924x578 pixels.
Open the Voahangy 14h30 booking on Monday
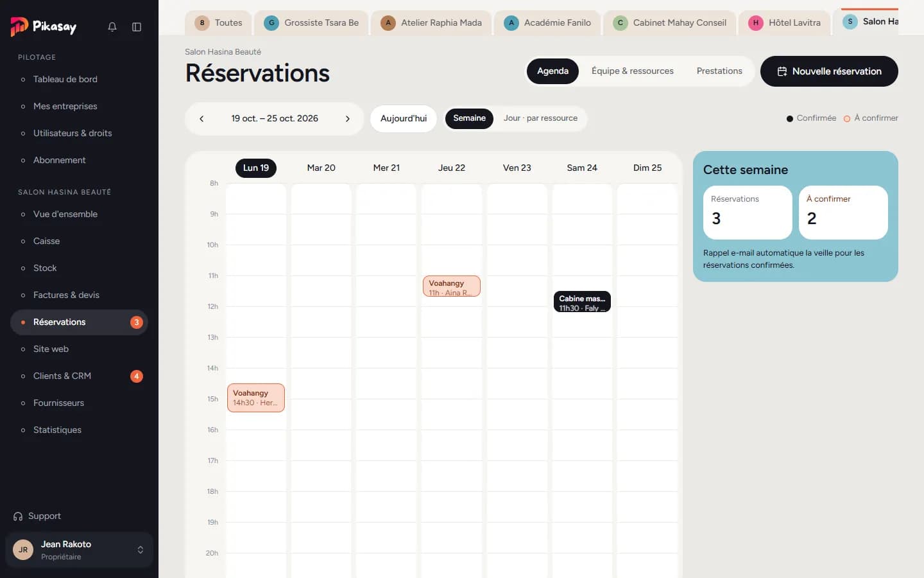(x=256, y=398)
